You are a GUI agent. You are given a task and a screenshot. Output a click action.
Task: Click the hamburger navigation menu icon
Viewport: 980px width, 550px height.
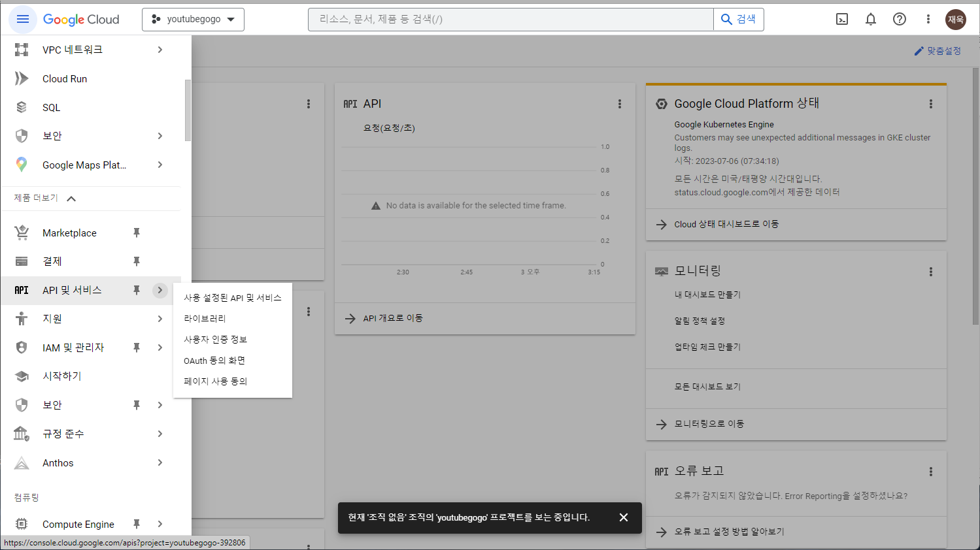[23, 19]
